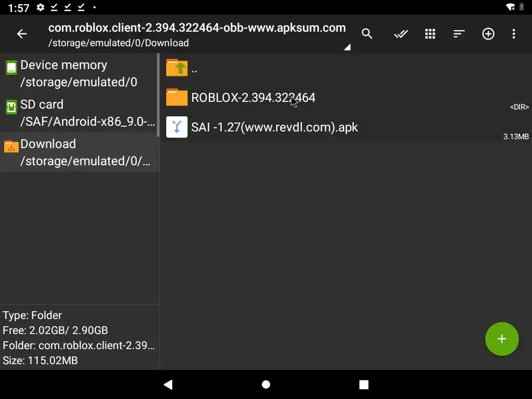Tap the 3.13MB size label
Image resolution: width=532 pixels, height=399 pixels.
(516, 137)
